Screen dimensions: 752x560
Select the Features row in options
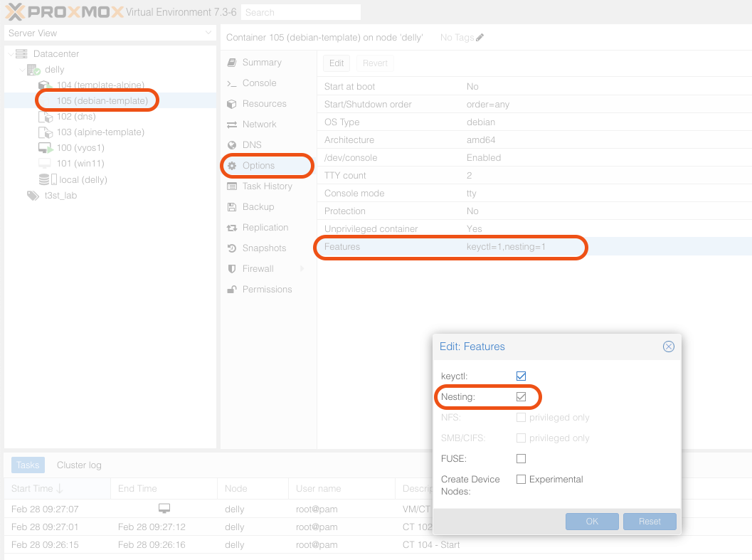click(x=534, y=247)
